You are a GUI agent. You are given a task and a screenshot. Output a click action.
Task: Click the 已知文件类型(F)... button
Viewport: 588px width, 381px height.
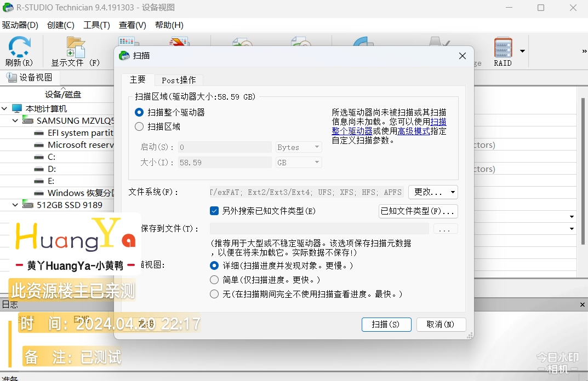(418, 211)
